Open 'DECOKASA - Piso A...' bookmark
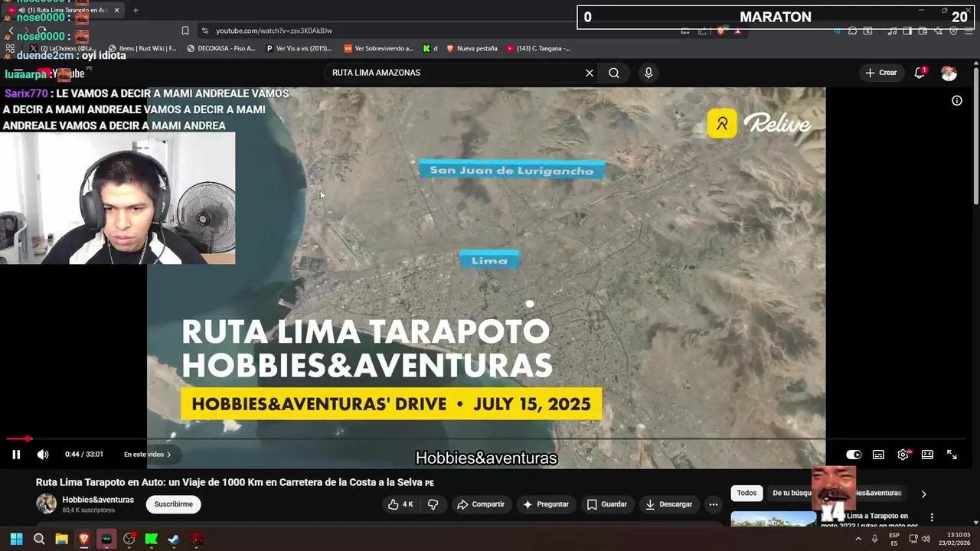 221,48
